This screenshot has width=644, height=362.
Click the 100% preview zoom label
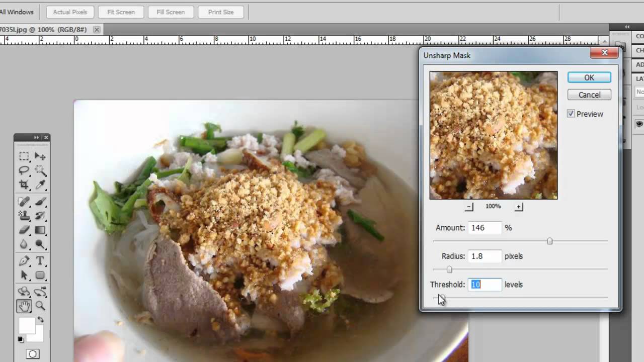(493, 207)
